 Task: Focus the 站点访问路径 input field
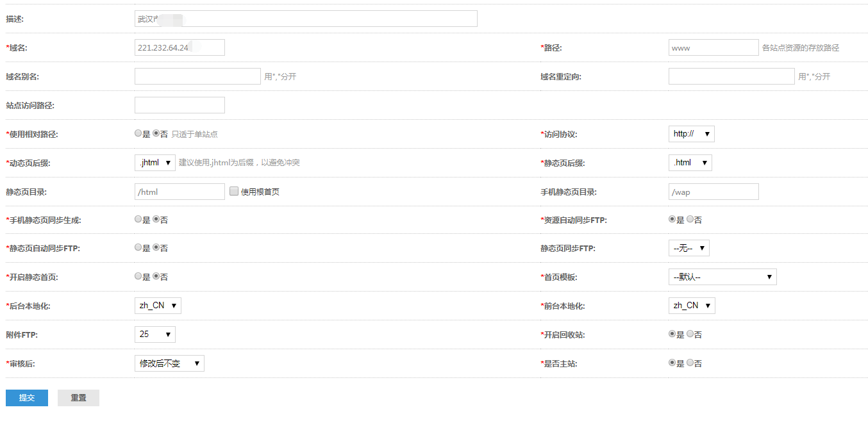(179, 105)
